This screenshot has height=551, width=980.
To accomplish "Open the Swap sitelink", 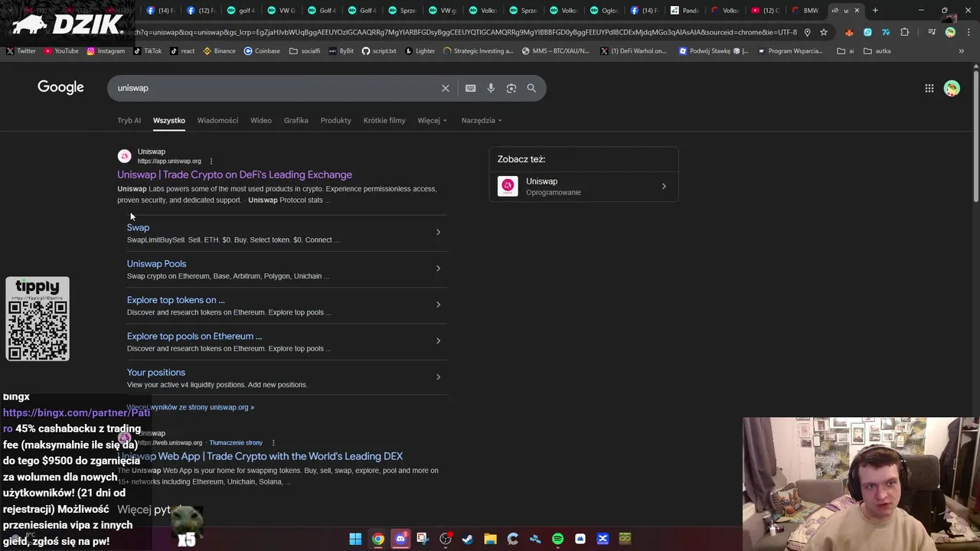I will [138, 227].
